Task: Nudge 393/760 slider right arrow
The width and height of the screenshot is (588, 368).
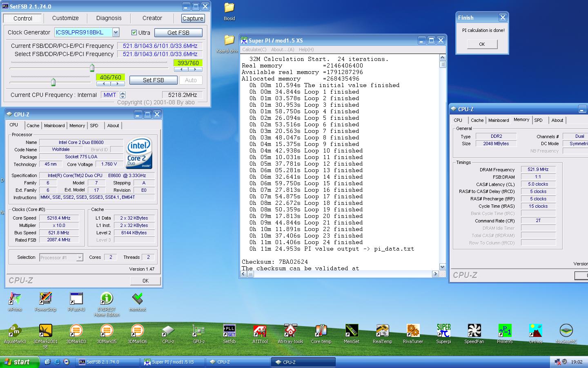Action: 194,70
